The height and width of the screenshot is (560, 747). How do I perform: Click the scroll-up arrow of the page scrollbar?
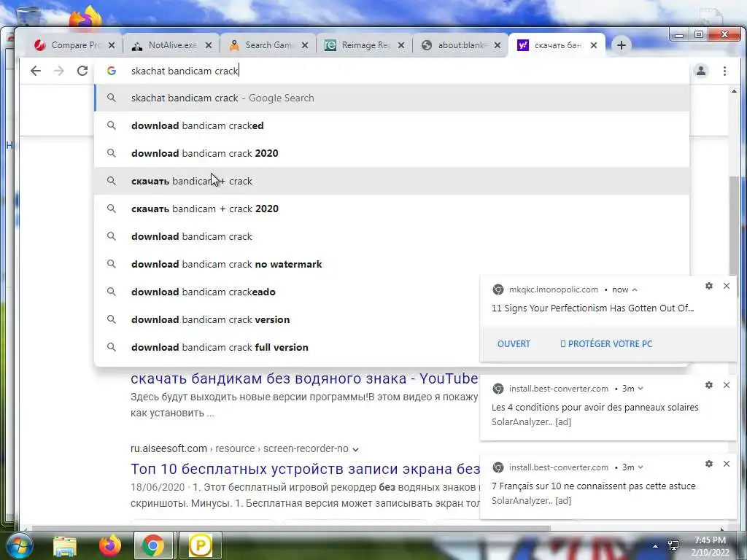pos(734,91)
